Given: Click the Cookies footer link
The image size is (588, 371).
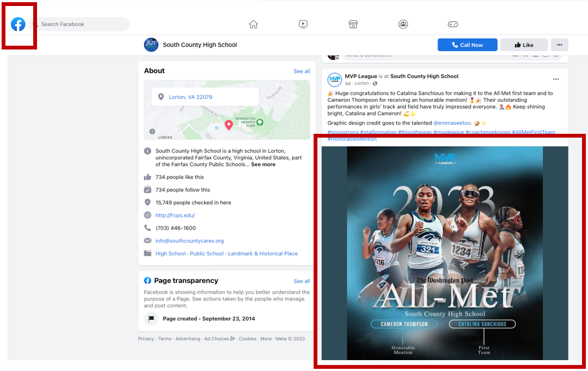Looking at the screenshot, I should click(x=248, y=339).
